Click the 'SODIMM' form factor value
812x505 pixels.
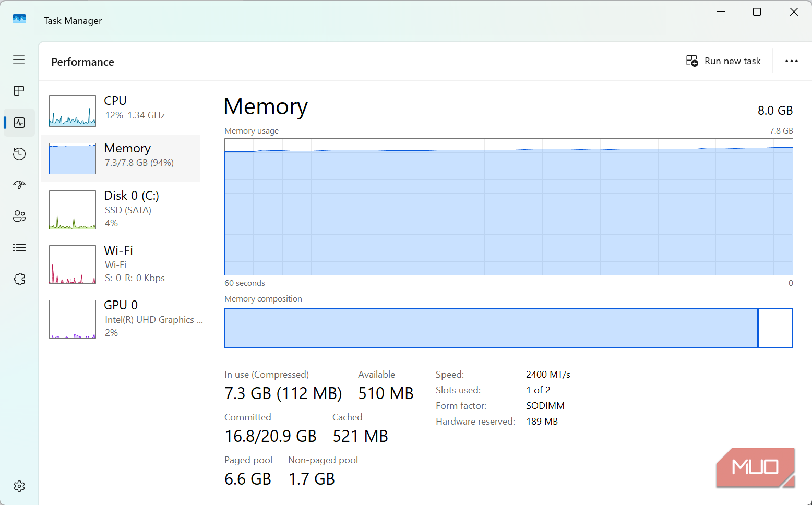(545, 406)
